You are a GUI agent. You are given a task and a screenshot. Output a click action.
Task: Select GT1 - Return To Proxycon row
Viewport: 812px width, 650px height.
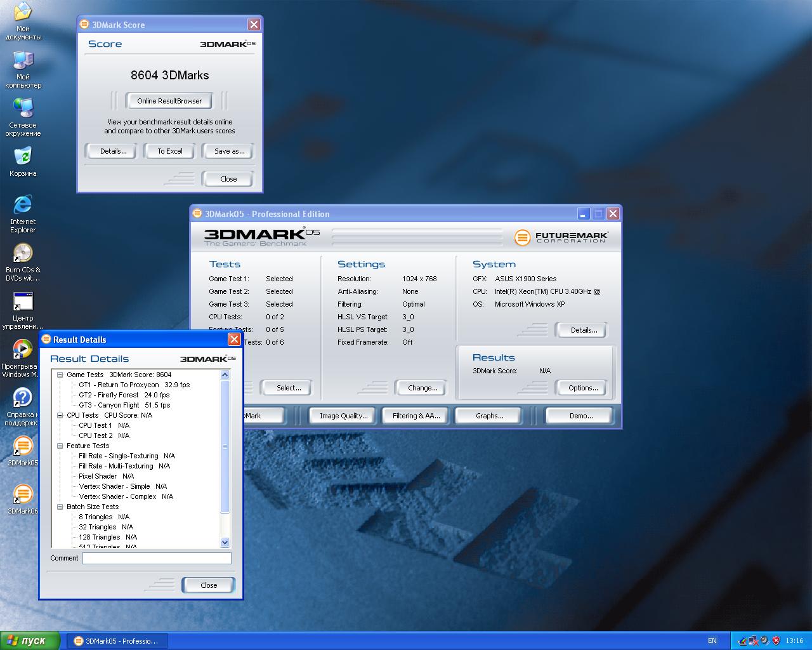(134, 385)
